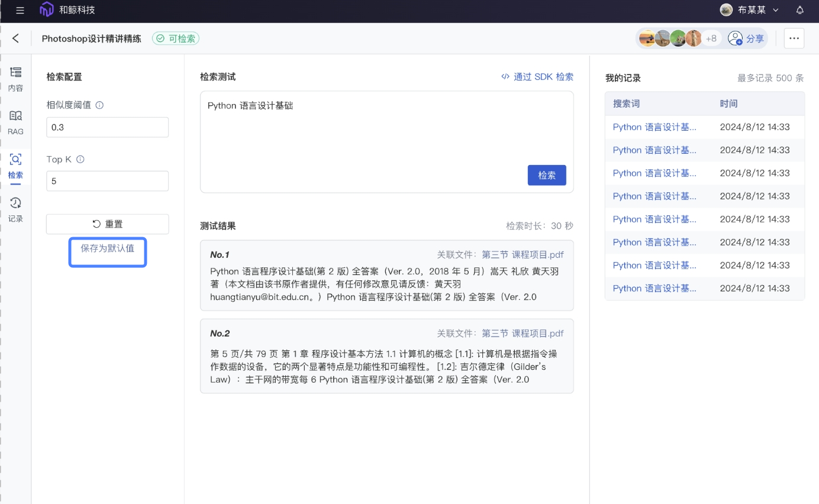Open the hamburger menu at top left

20,10
